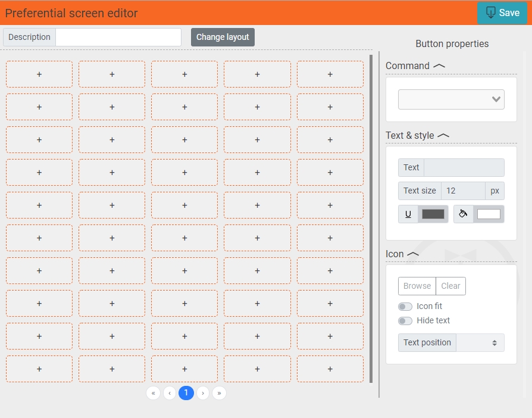532x418 pixels.
Task: Save the preferential screen
Action: [502, 13]
